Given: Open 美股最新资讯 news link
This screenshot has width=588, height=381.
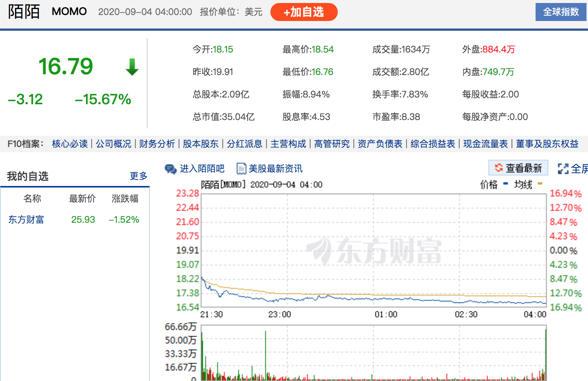Looking at the screenshot, I should 276,169.
